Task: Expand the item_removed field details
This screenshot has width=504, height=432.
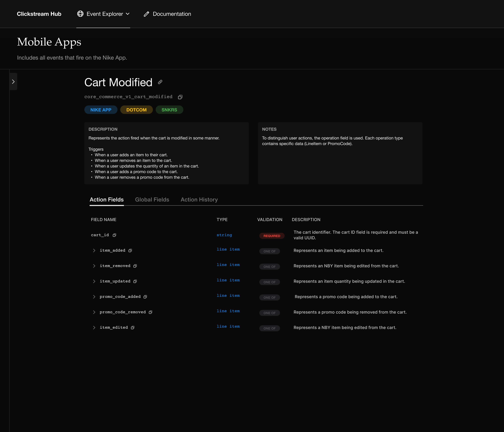Action: [94, 266]
